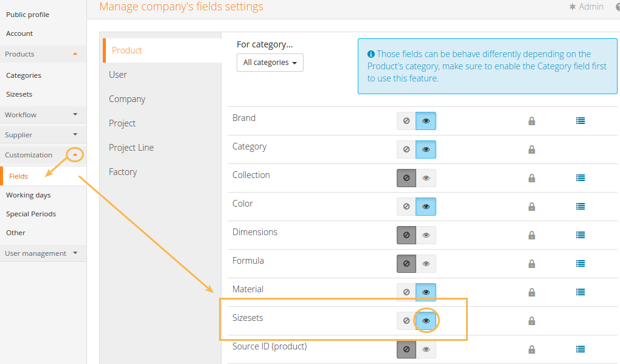
Task: Disable the Brand field toggle
Action: click(x=406, y=121)
